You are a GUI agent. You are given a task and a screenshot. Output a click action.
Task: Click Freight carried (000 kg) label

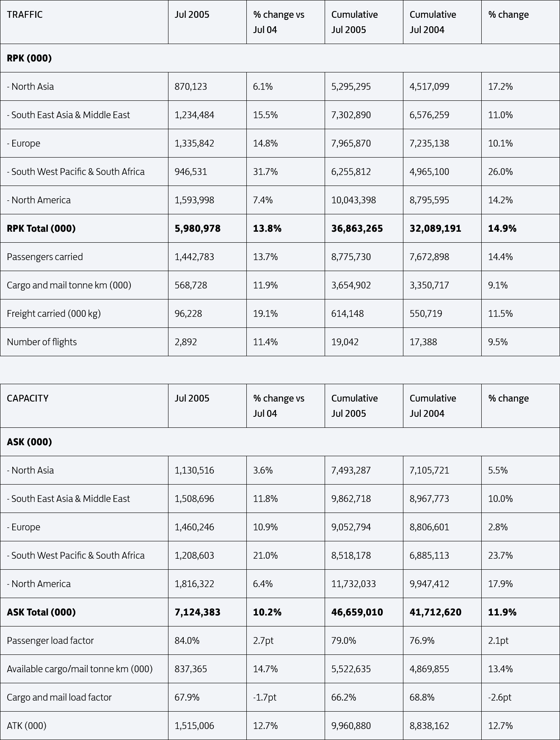click(84, 313)
